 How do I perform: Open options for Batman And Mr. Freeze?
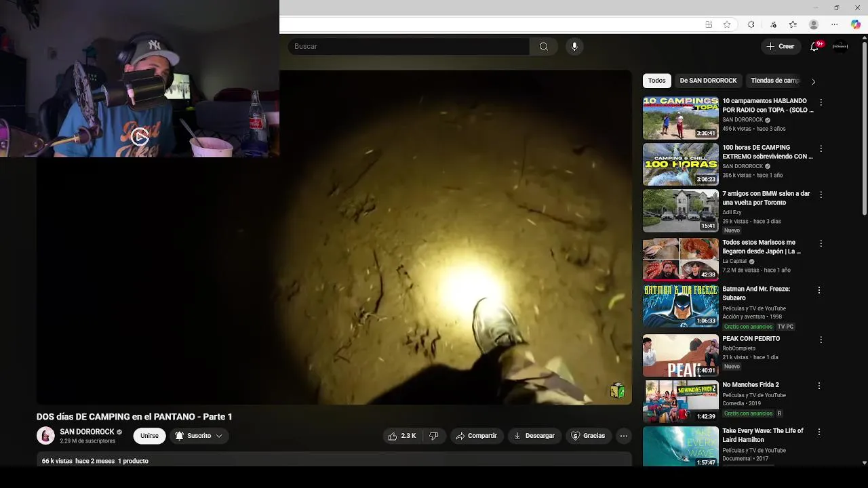(x=819, y=290)
